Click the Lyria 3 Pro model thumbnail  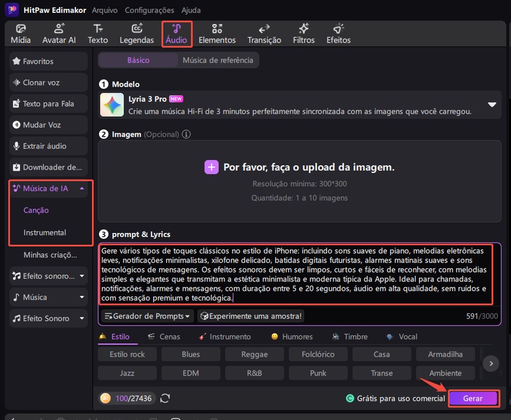112,105
